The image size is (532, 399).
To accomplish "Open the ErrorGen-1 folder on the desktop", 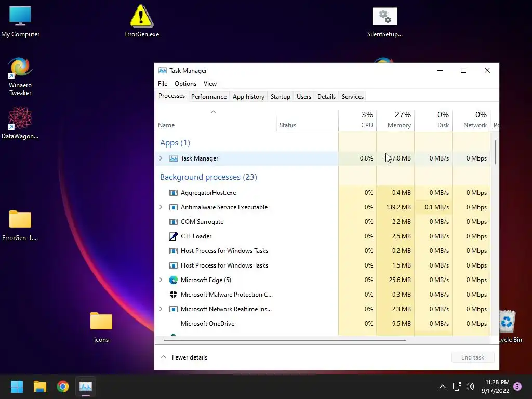I will (20, 225).
